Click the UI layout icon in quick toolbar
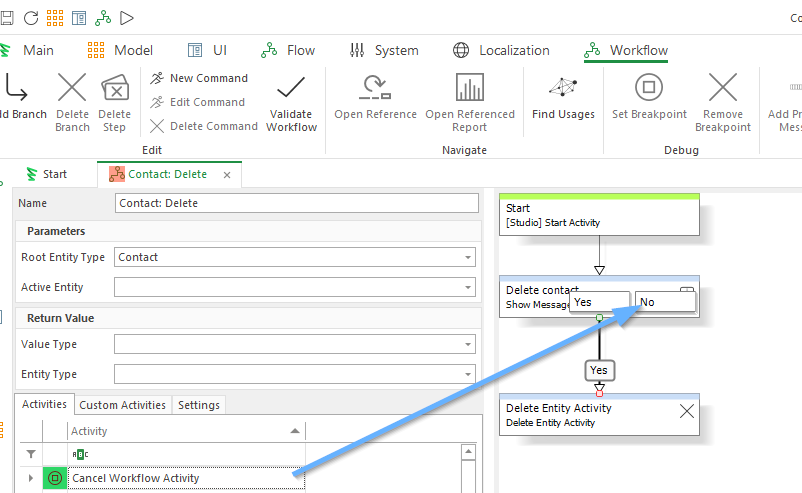The image size is (802, 493). point(79,18)
